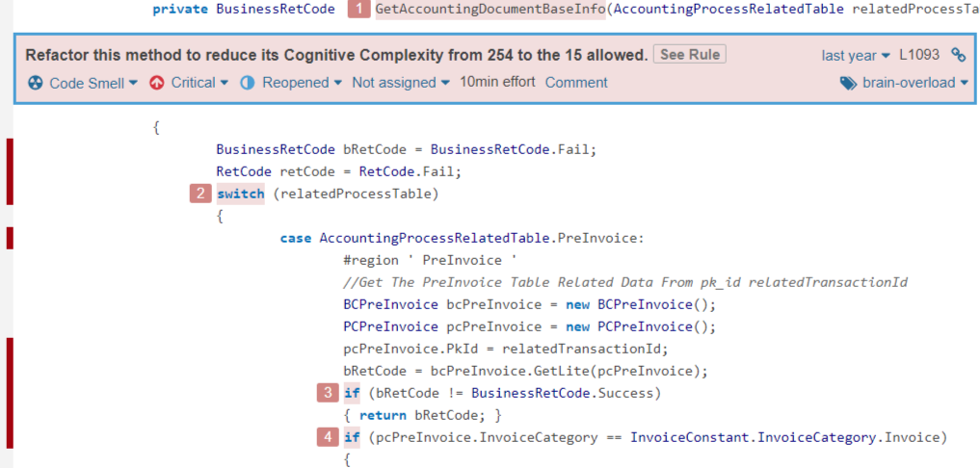Click location marker 1 before GetAccountingDocumentBaseInfo

click(x=358, y=10)
